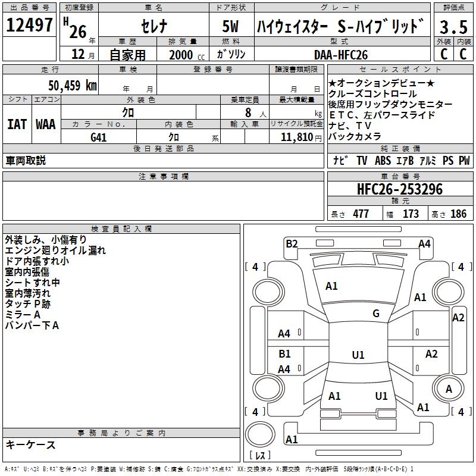Click shift type IAT

[17, 124]
